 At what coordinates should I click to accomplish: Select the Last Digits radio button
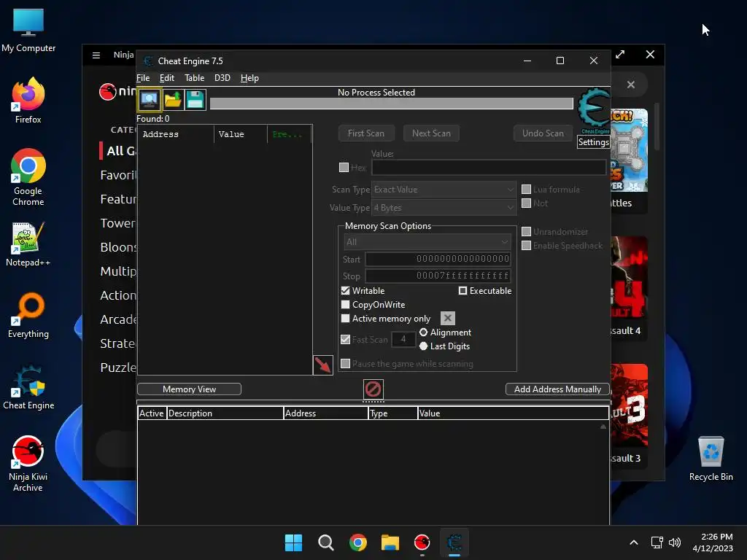pos(423,346)
